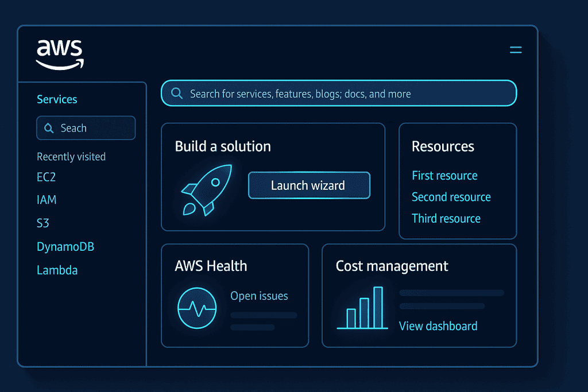The height and width of the screenshot is (392, 588).
Task: Click the Cost management heading
Action: pyautogui.click(x=392, y=266)
